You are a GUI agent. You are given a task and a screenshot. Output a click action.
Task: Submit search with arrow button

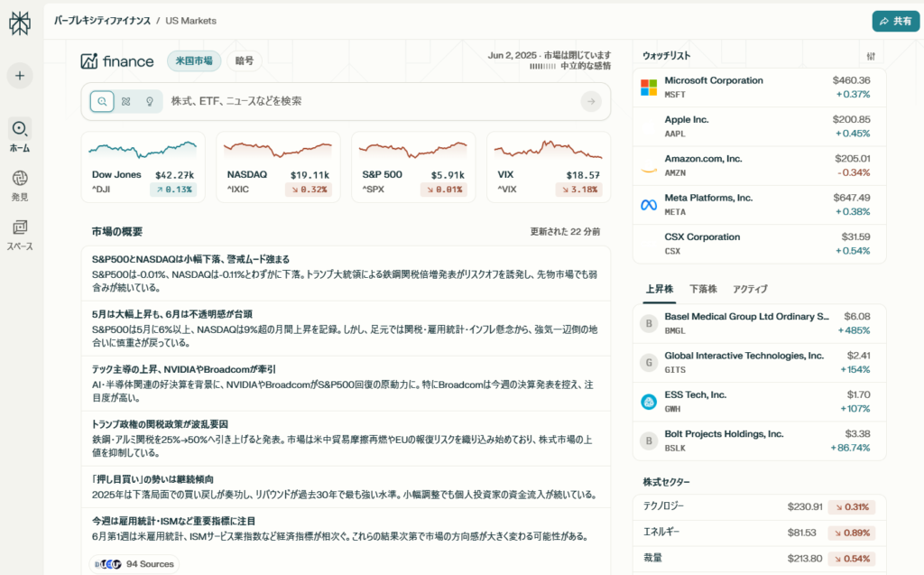pyautogui.click(x=591, y=101)
